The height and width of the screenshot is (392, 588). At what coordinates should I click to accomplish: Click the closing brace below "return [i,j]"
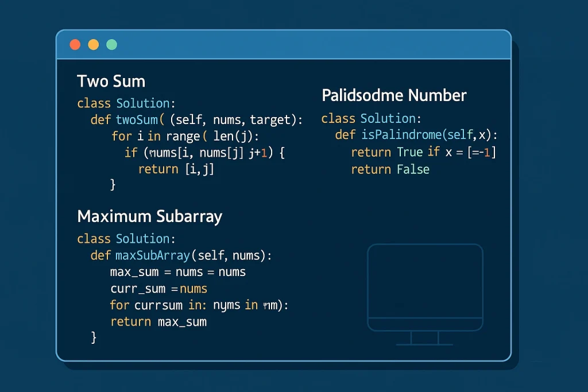113,184
